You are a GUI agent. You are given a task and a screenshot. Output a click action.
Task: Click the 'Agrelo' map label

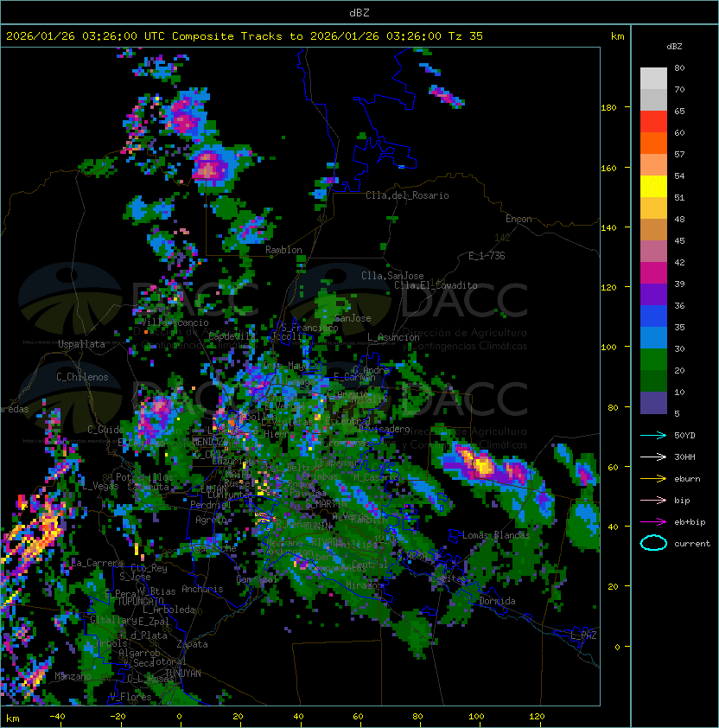coord(211,520)
